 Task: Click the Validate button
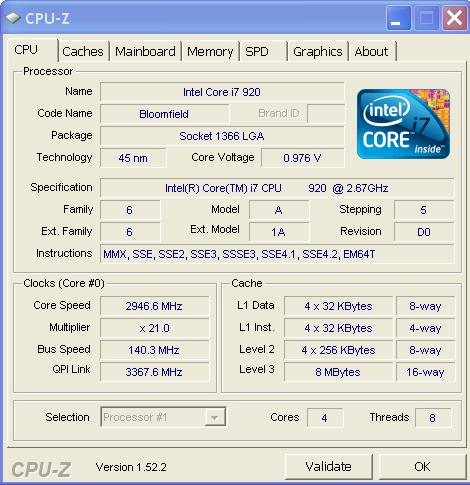pyautogui.click(x=329, y=466)
